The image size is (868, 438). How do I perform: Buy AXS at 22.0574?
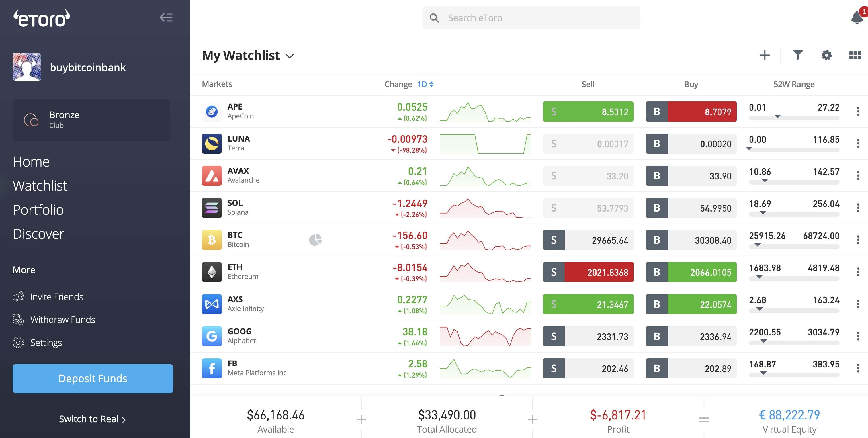pyautogui.click(x=691, y=304)
